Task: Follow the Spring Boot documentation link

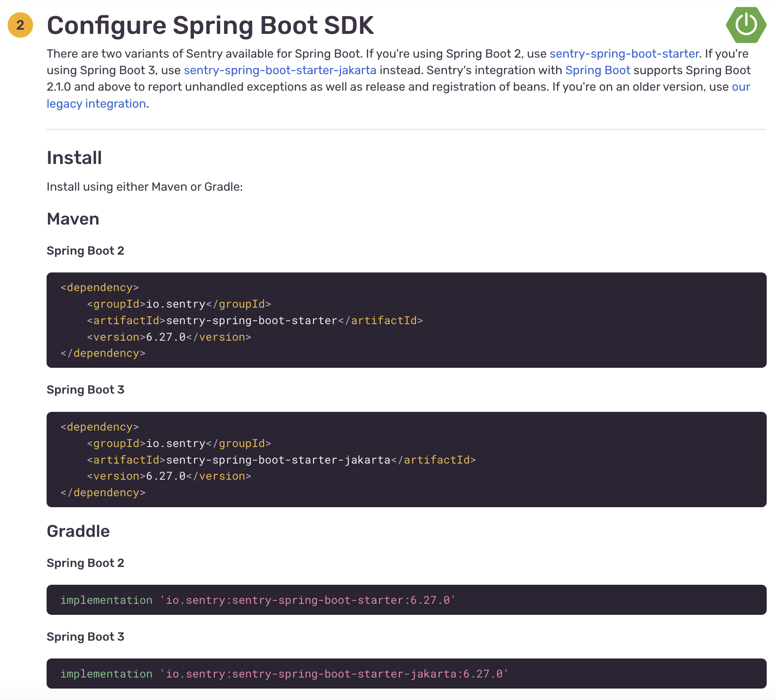Action: pyautogui.click(x=598, y=70)
